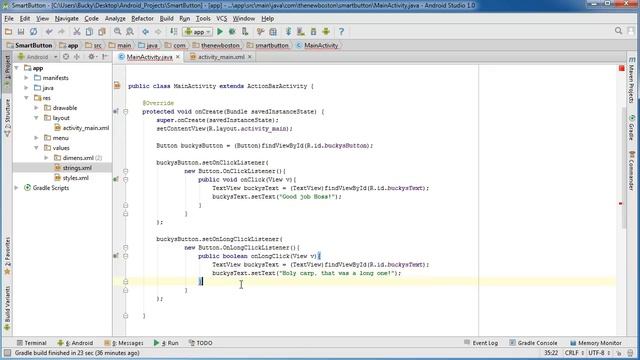The height and width of the screenshot is (360, 640).
Task: Expand the dimens.xml node arrow
Action: pyautogui.click(x=46, y=158)
